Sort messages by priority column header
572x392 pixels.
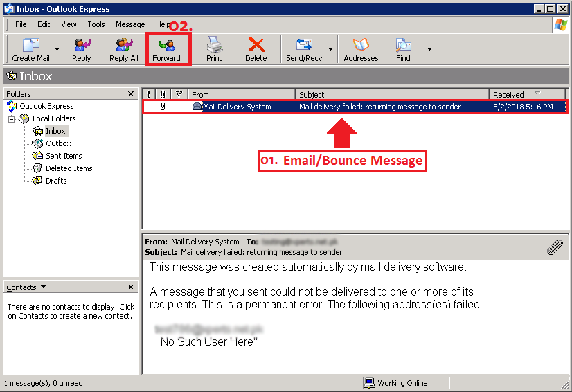(x=148, y=94)
